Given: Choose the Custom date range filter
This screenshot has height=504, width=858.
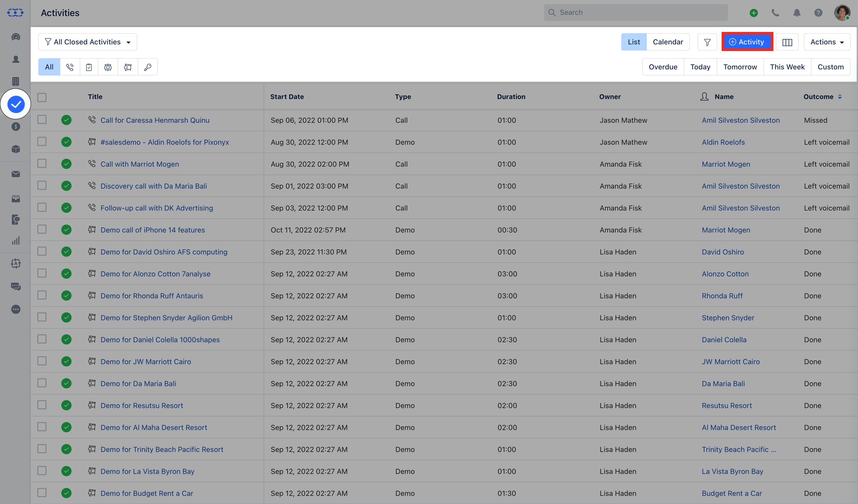Looking at the screenshot, I should click(x=830, y=67).
